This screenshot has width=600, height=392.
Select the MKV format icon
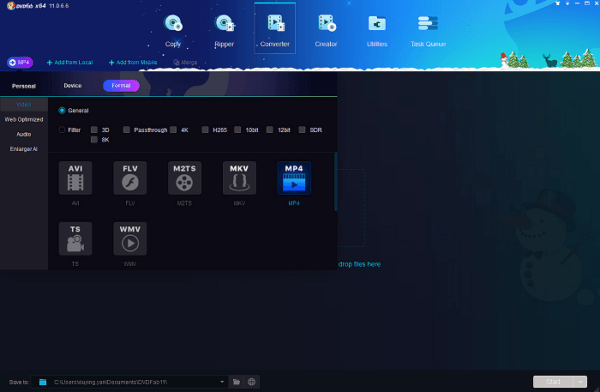(x=239, y=178)
